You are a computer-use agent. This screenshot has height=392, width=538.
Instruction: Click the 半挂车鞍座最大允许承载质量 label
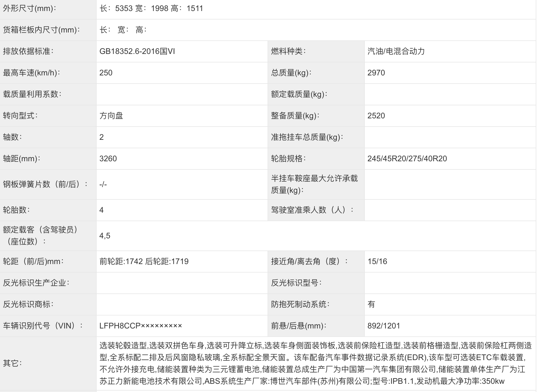pyautogui.click(x=314, y=184)
